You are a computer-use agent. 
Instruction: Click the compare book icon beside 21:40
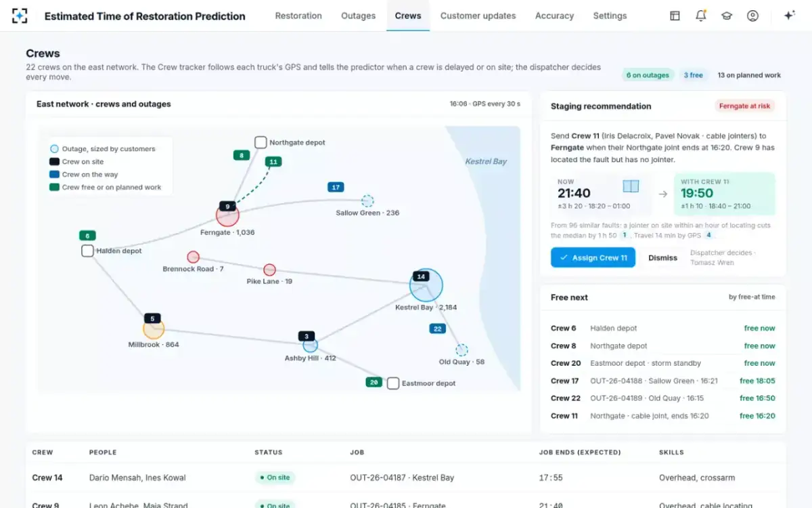631,186
